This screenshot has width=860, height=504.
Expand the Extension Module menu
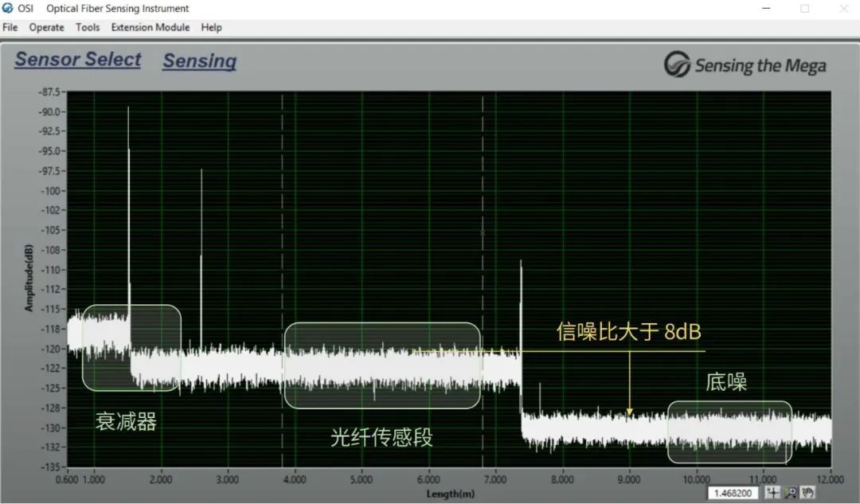coord(150,27)
